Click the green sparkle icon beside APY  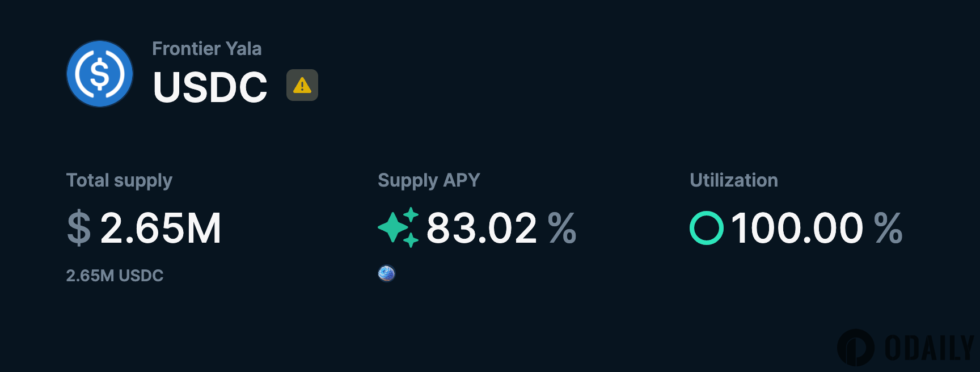click(x=398, y=227)
